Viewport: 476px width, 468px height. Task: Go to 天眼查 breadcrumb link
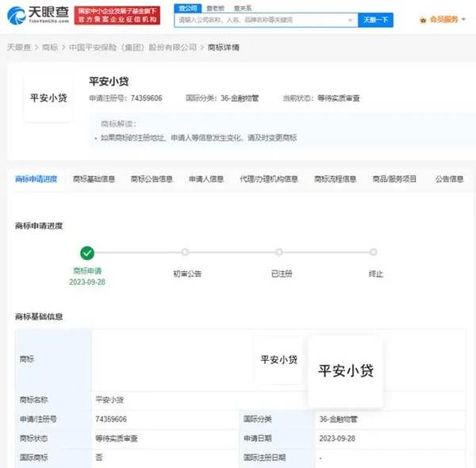[19, 48]
